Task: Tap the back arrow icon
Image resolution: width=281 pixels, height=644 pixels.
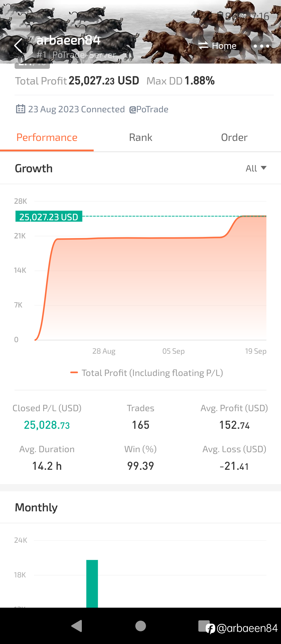Action: (x=18, y=46)
